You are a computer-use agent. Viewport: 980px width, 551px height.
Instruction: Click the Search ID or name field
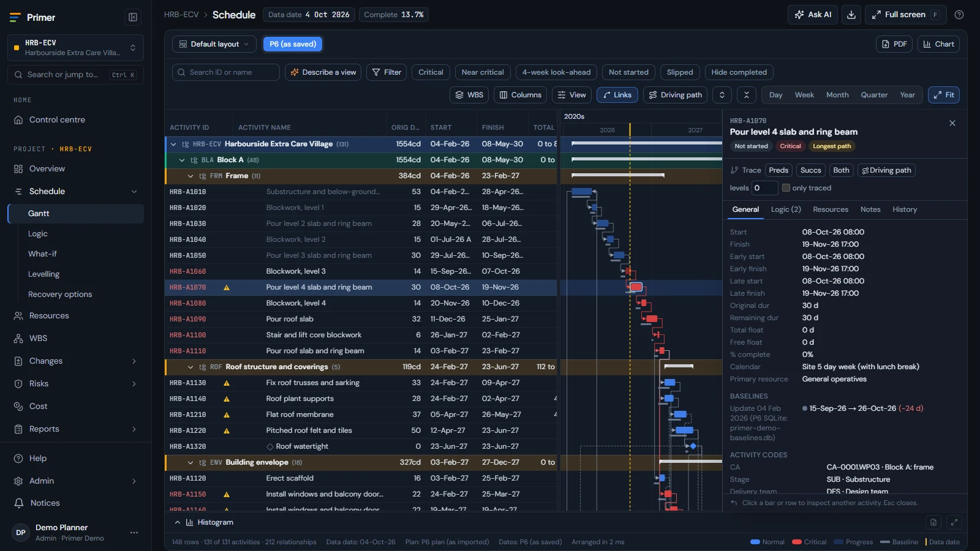(226, 72)
